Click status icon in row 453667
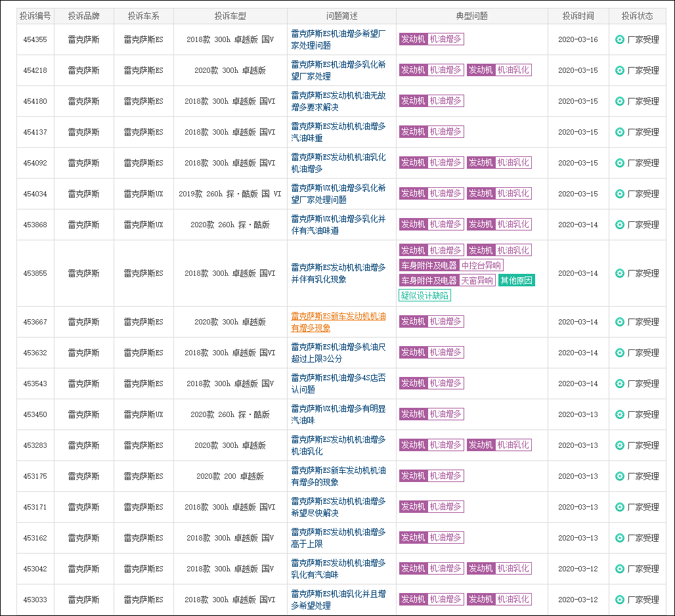Screen dimensions: 675x616 pos(619,322)
